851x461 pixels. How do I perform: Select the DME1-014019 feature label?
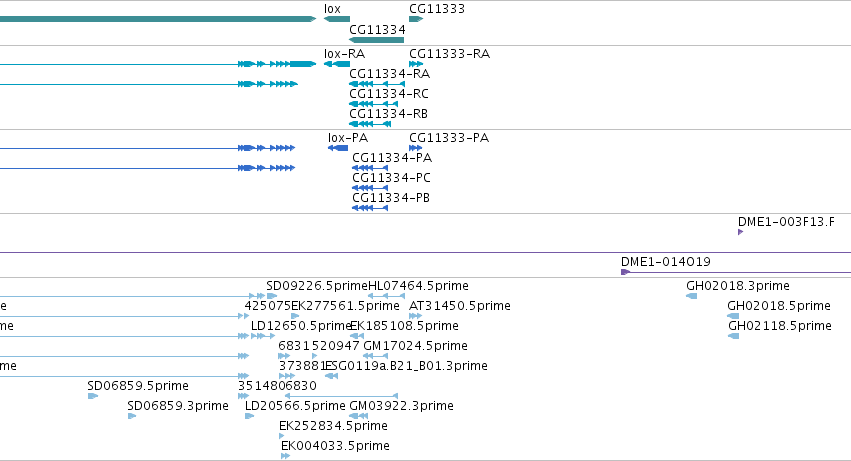(666, 262)
